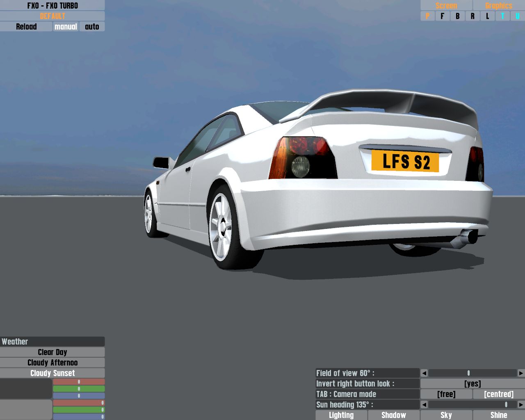The height and width of the screenshot is (420, 525).
Task: Click the sun heading slider track
Action: (x=472, y=405)
